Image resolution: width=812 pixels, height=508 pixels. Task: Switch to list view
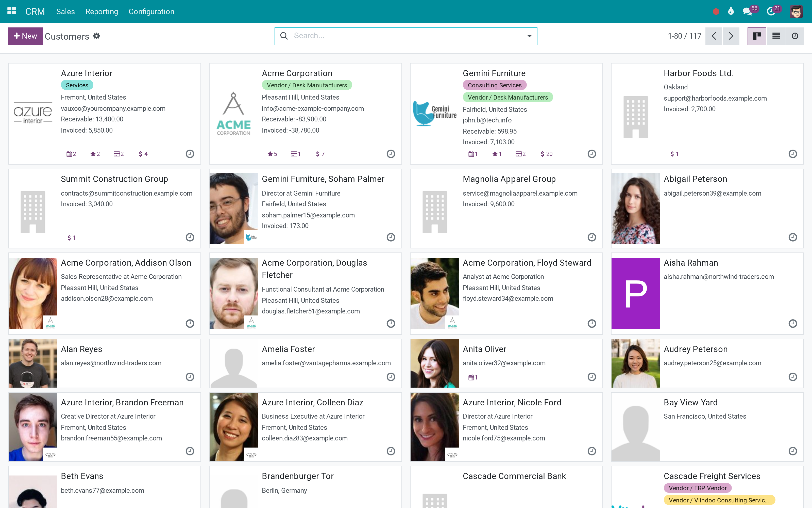776,36
